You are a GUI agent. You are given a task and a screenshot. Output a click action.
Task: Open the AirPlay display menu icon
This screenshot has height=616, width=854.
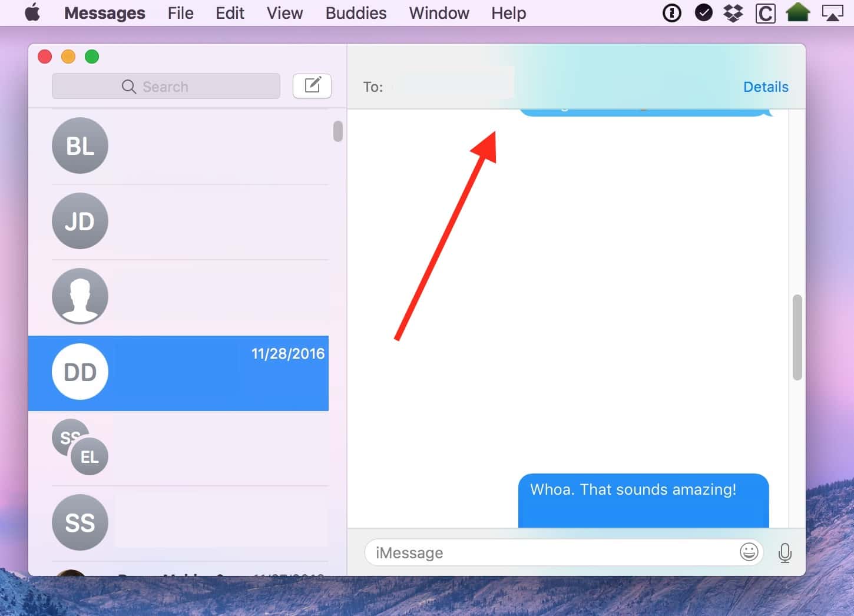pyautogui.click(x=832, y=13)
